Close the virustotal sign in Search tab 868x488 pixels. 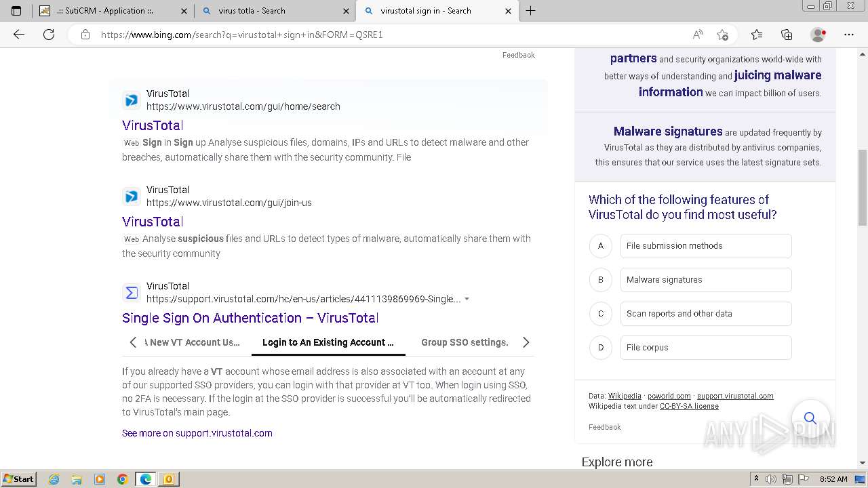click(509, 11)
